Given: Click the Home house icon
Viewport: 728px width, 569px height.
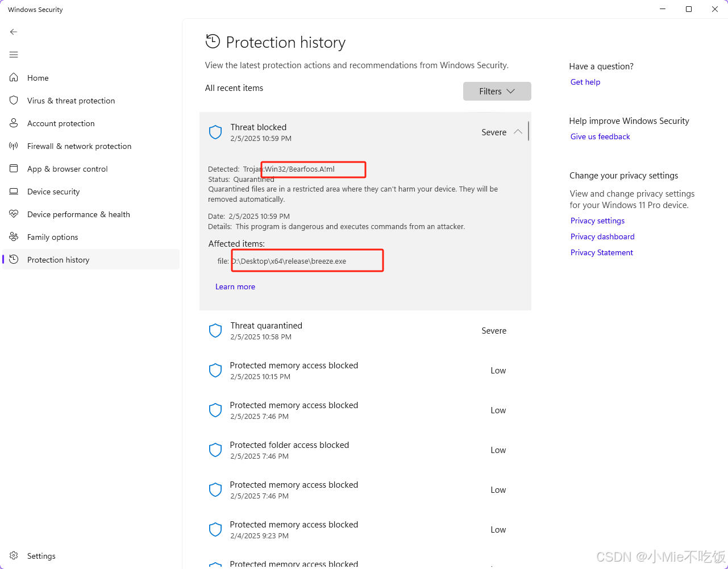Looking at the screenshot, I should [14, 78].
